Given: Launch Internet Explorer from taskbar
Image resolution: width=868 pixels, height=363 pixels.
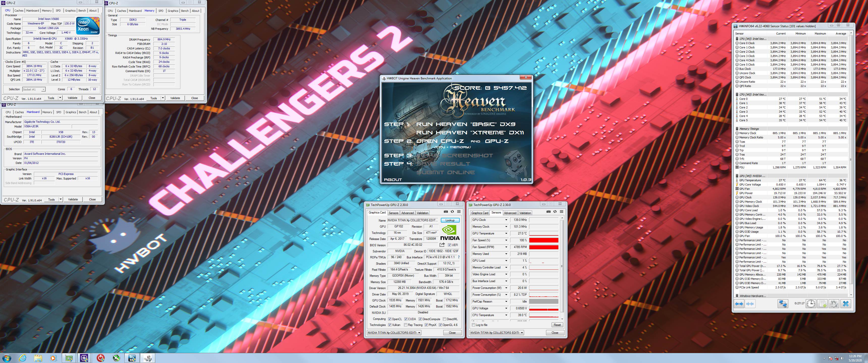Looking at the screenshot, I should [22, 358].
